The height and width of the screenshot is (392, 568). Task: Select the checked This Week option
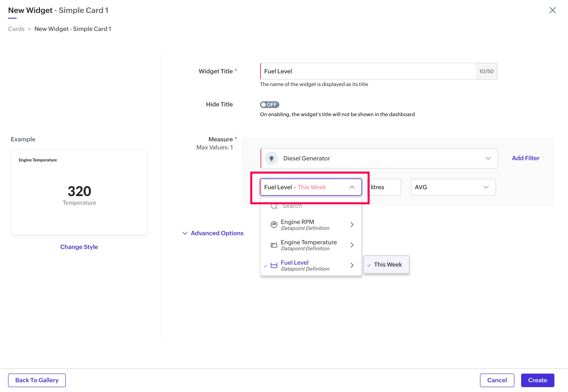pos(388,264)
